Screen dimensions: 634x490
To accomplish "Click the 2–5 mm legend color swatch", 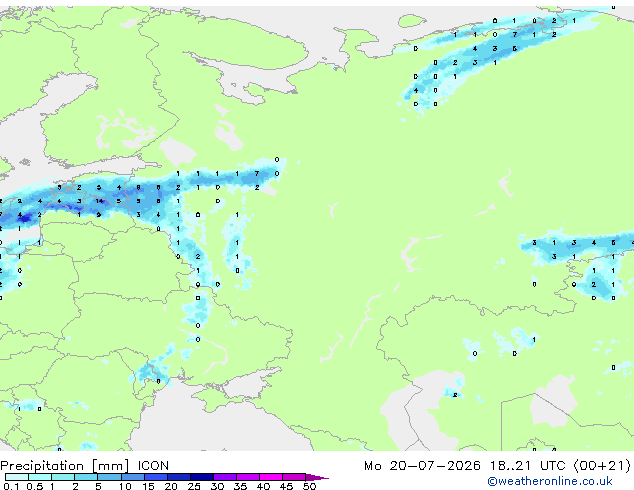I will (x=86, y=477).
